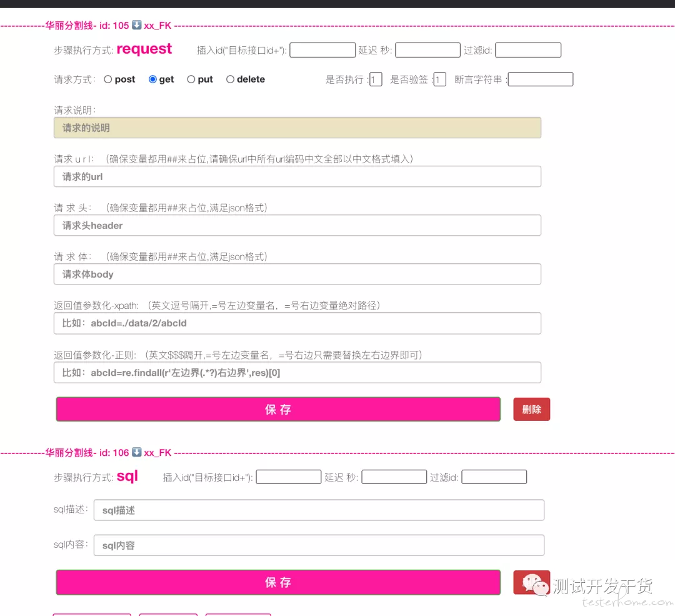The image size is (675, 616).
Task: Click the 插入id field in step 105
Action: click(x=322, y=50)
